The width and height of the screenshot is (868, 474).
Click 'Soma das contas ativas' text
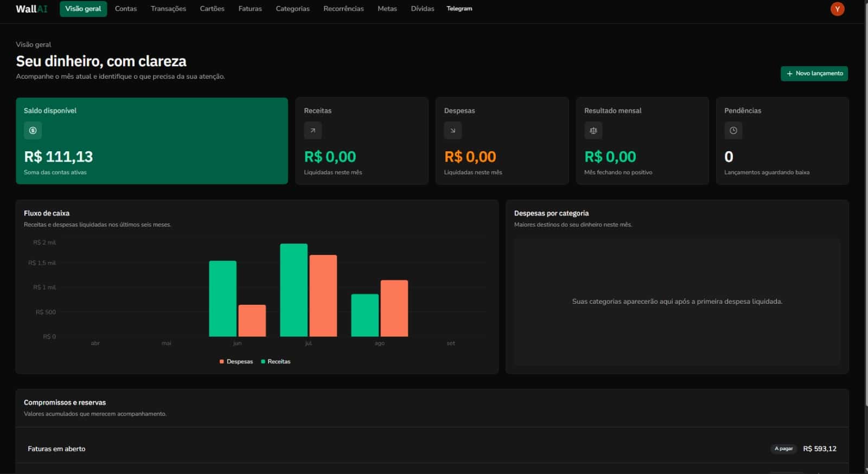click(55, 172)
